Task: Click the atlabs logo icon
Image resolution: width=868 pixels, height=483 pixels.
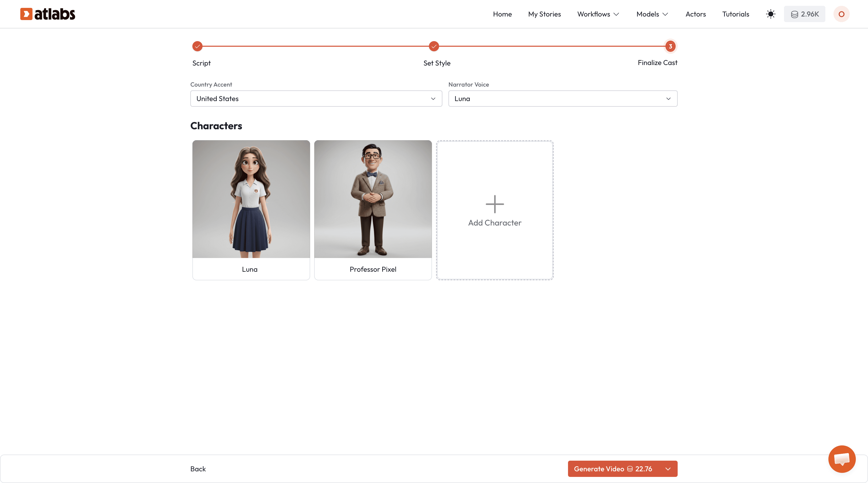Action: 26,14
